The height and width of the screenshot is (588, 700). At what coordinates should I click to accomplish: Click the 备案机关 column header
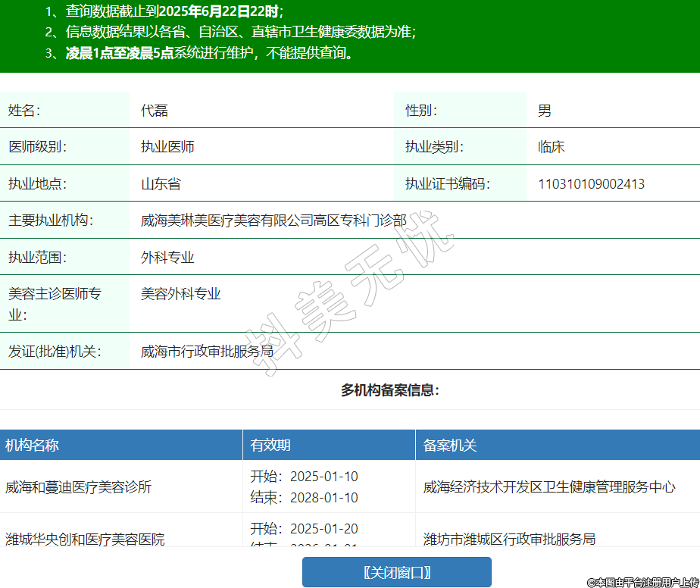tap(450, 446)
